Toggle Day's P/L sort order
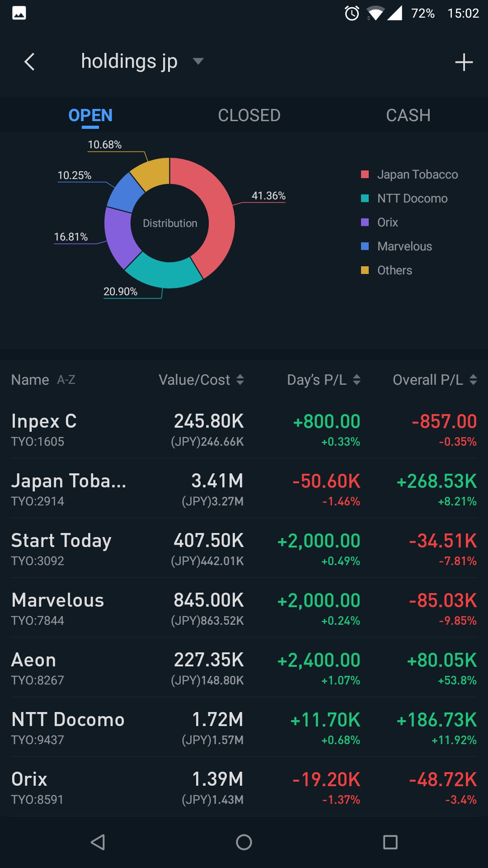Image resolution: width=488 pixels, height=868 pixels. pos(357,380)
